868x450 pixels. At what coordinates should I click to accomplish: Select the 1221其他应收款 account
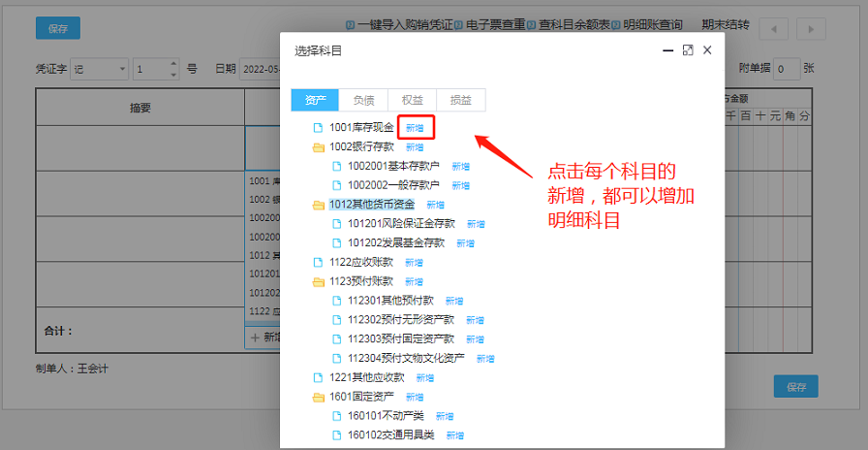[366, 378]
